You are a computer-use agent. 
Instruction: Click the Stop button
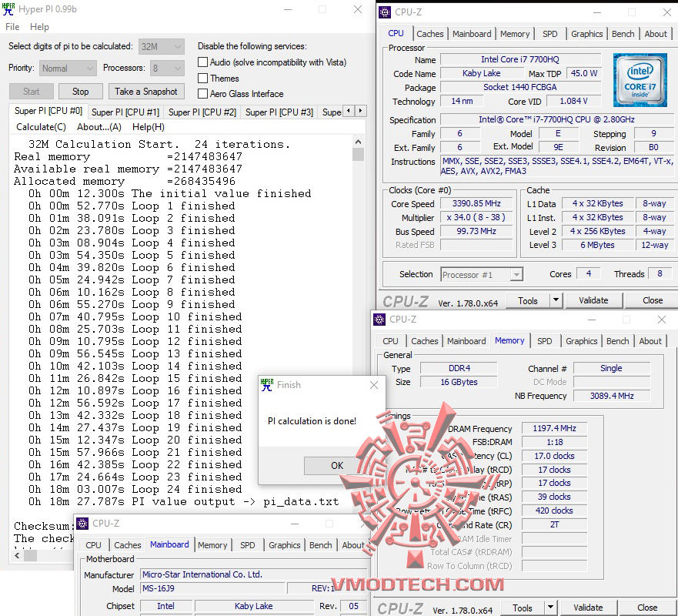point(81,92)
